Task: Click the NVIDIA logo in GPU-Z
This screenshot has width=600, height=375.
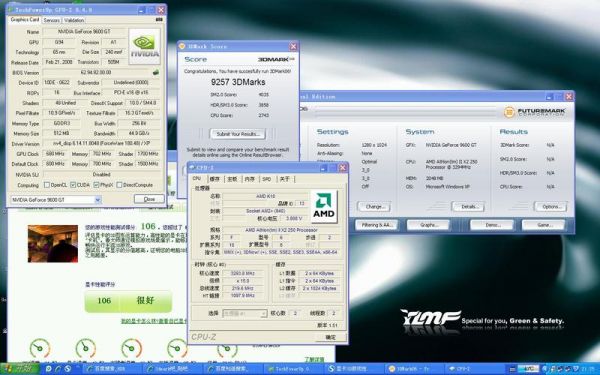Action: pos(144,46)
